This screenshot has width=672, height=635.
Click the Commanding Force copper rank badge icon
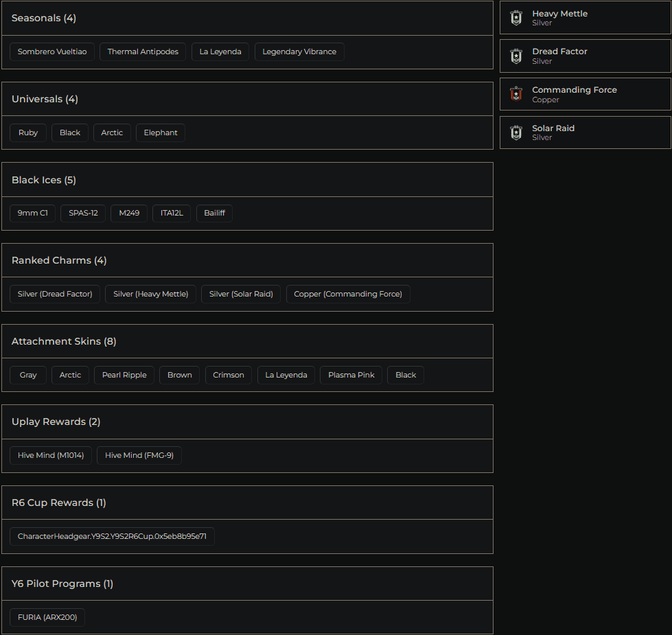[515, 94]
